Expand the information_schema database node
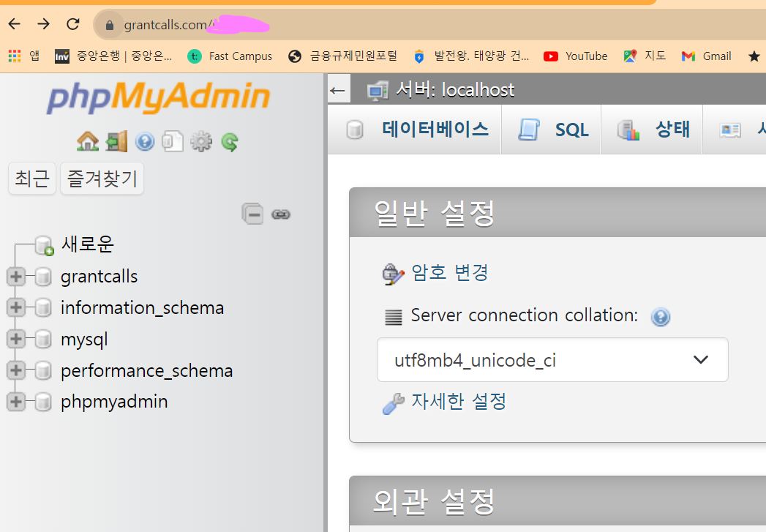 pos(15,308)
